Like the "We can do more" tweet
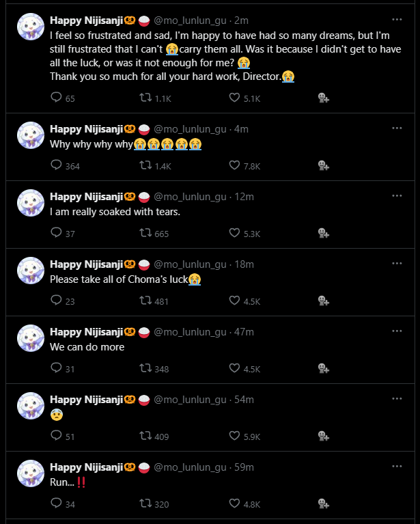The height and width of the screenshot is (524, 420). tap(235, 368)
